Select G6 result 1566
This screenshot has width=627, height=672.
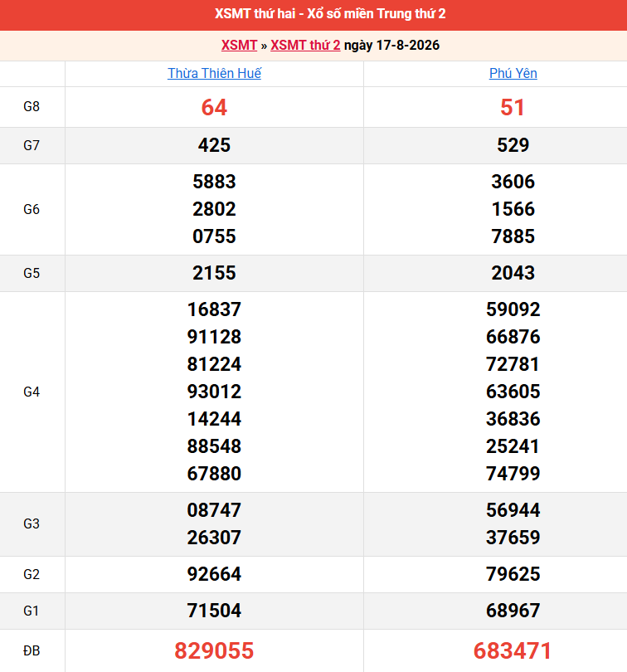click(x=513, y=209)
